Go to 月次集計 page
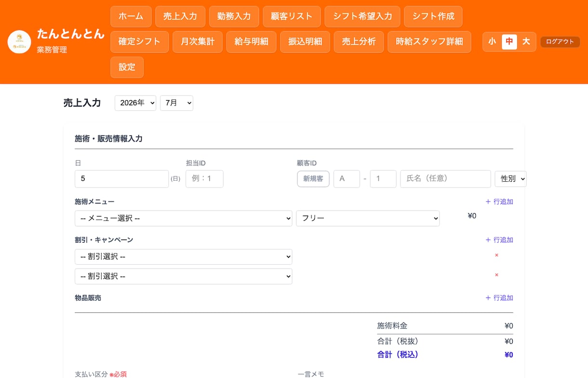 (x=198, y=42)
